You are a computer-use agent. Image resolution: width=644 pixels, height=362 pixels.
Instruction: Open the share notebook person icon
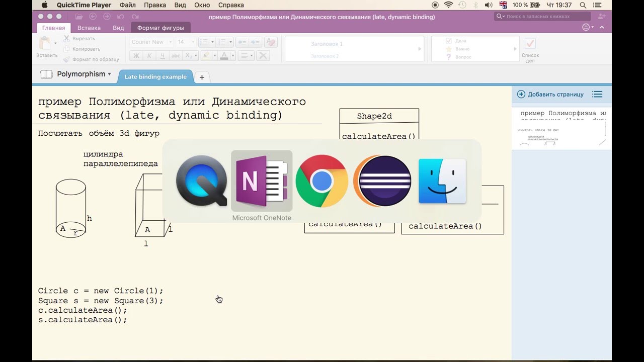pos(602,17)
